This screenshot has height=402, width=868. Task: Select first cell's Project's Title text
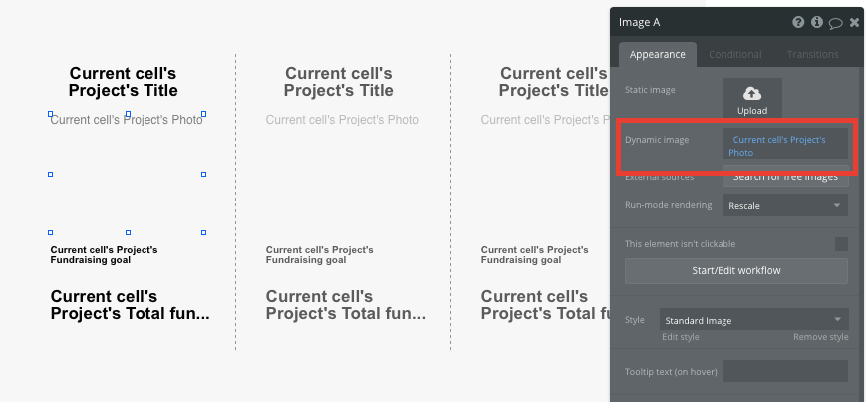tap(123, 82)
